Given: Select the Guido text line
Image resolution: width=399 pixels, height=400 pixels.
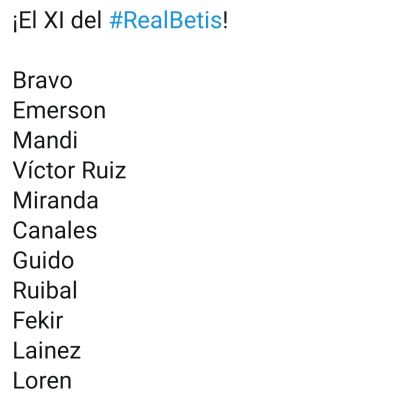Looking at the screenshot, I should point(43,261).
